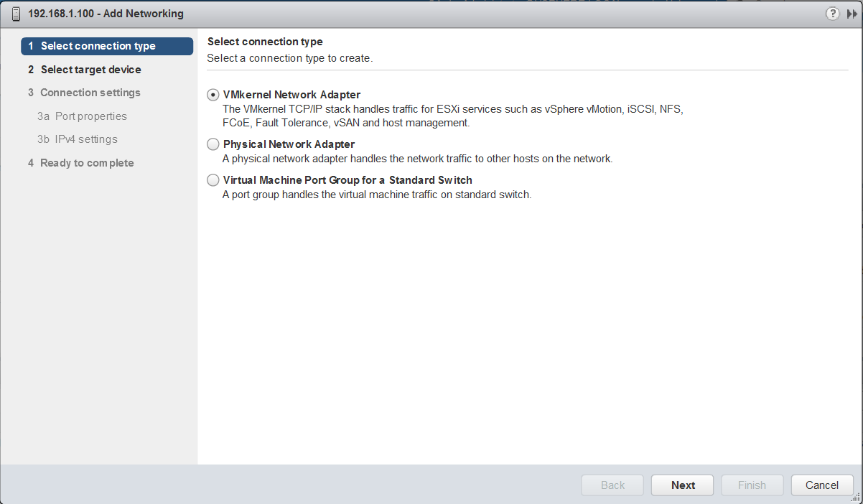Click the Back button

point(612,485)
